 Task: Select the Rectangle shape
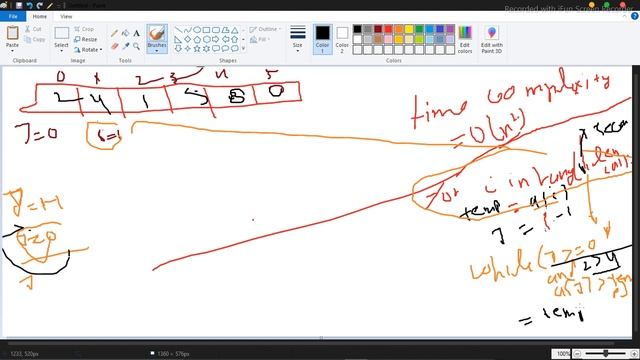click(x=206, y=30)
